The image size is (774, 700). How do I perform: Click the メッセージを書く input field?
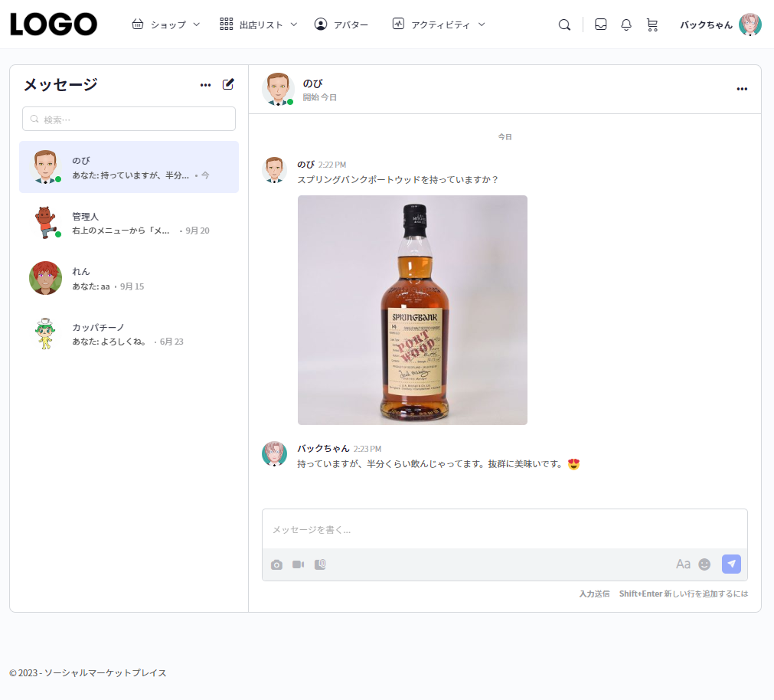pos(504,529)
